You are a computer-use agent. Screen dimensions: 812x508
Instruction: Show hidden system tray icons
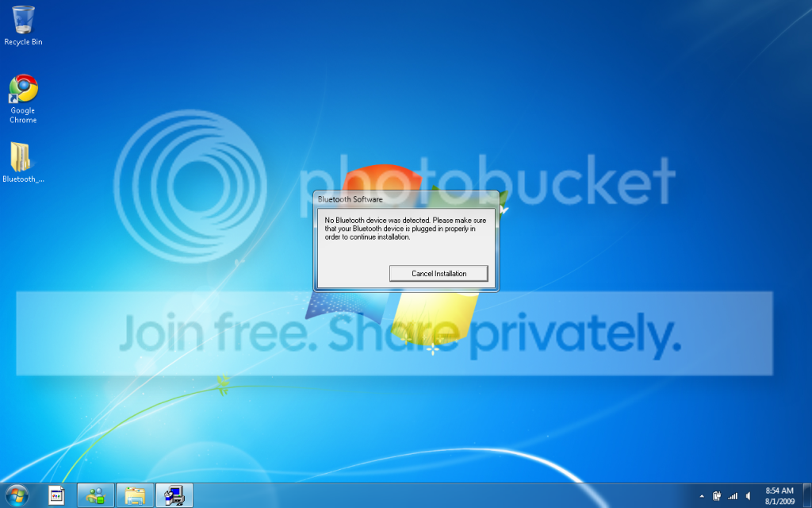click(x=702, y=497)
